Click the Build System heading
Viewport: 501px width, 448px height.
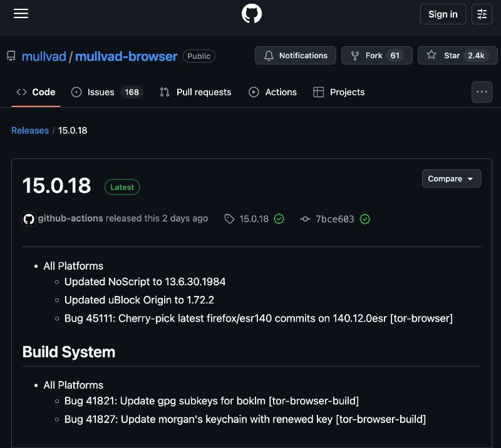pyautogui.click(x=69, y=352)
